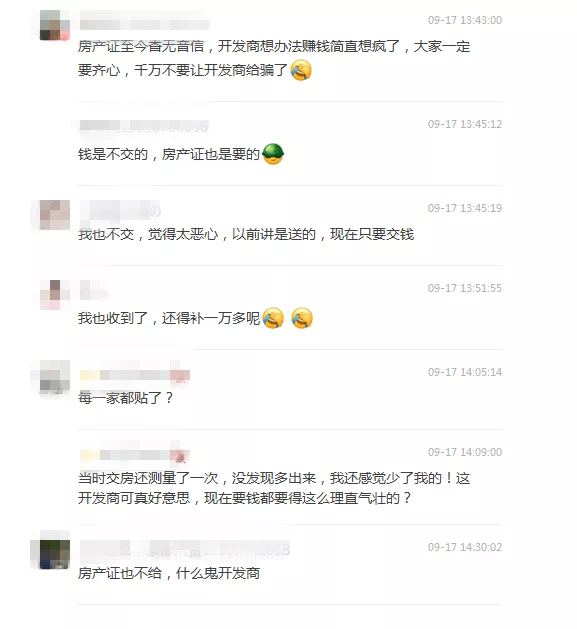Click the crying-laughing emoji in first comment
Viewport: 577px width, 629px height.
[x=301, y=70]
